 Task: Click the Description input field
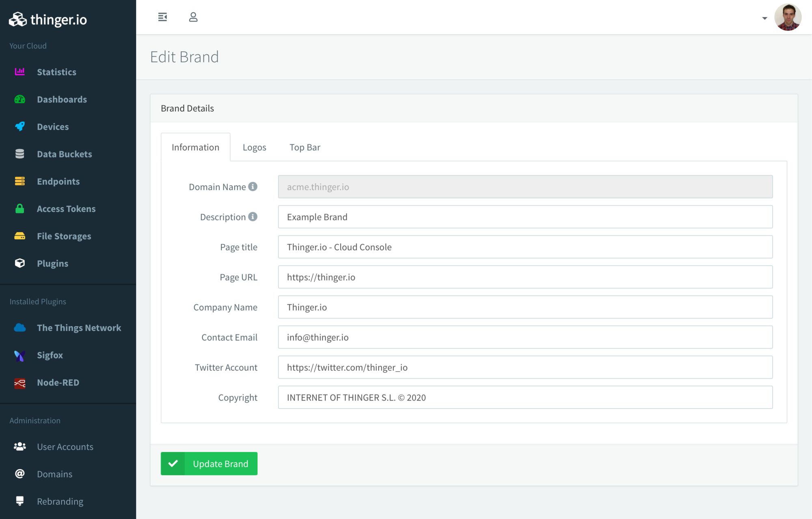[525, 217]
